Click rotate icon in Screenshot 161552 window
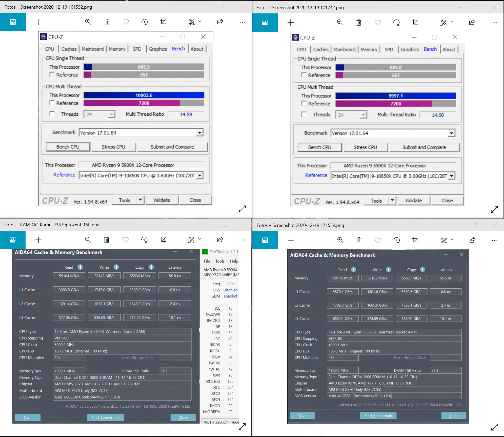The image size is (504, 437). (145, 22)
